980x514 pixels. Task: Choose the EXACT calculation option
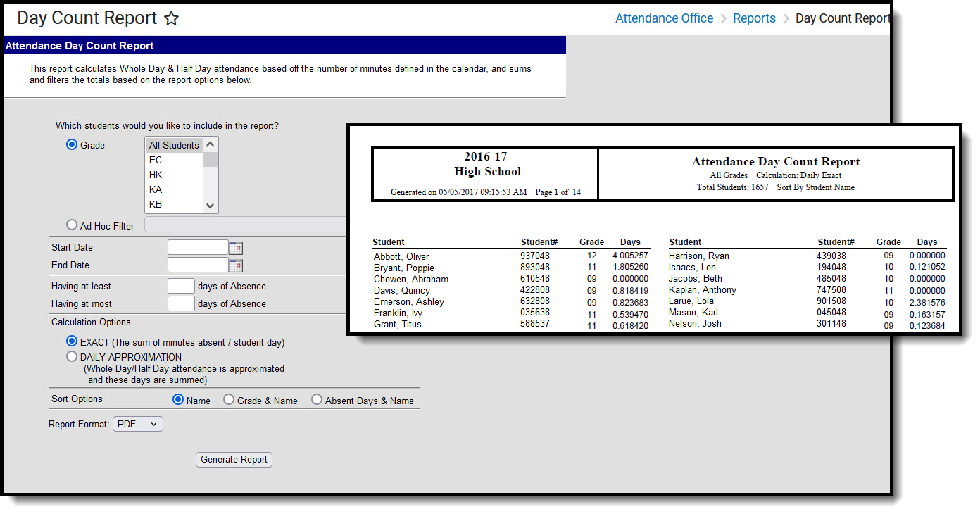pyautogui.click(x=72, y=341)
